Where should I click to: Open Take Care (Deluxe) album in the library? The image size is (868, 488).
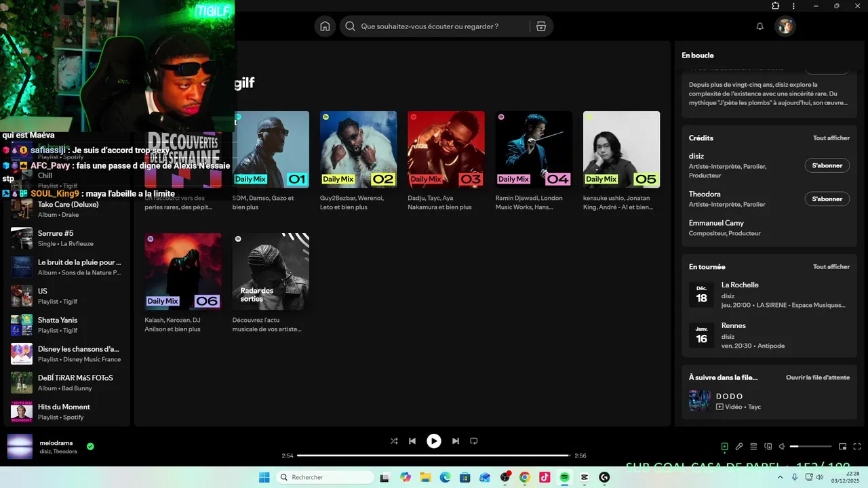tap(66, 209)
